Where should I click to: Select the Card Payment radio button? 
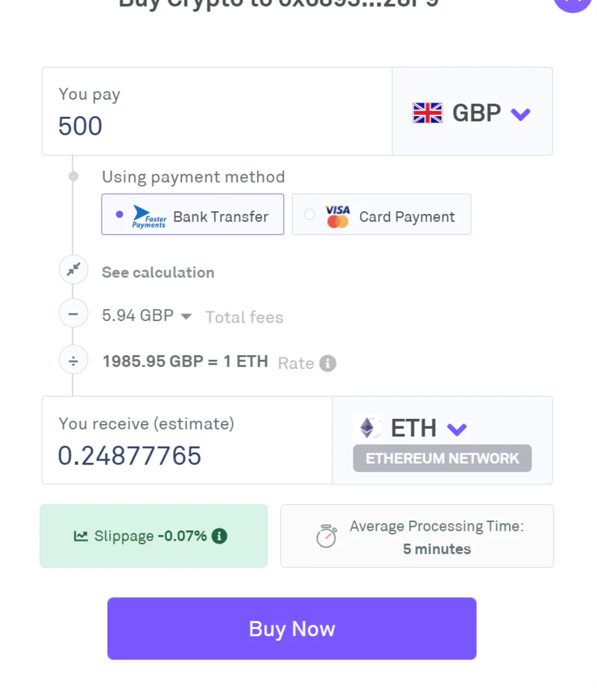point(309,215)
